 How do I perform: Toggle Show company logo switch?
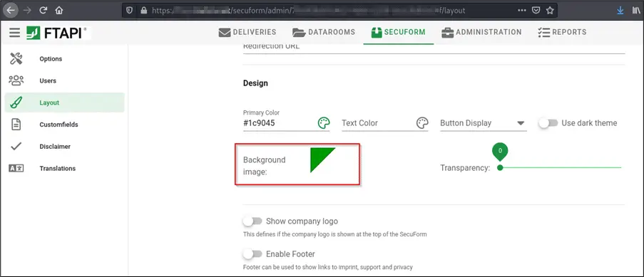pos(252,221)
